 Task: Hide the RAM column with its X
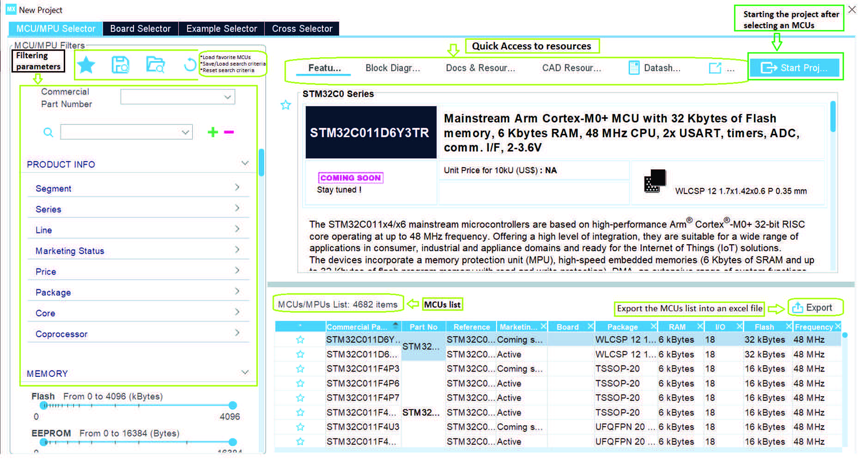pyautogui.click(x=700, y=326)
